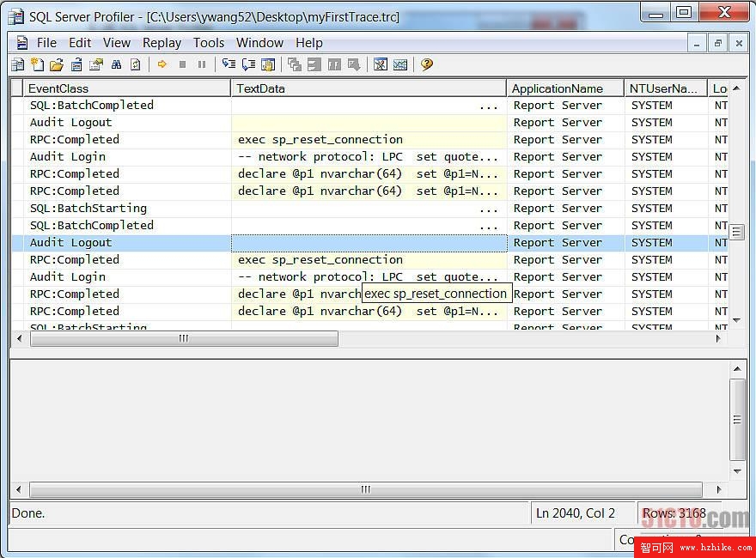Click the Run To Cursor icon
The height and width of the screenshot is (558, 756).
(x=248, y=64)
